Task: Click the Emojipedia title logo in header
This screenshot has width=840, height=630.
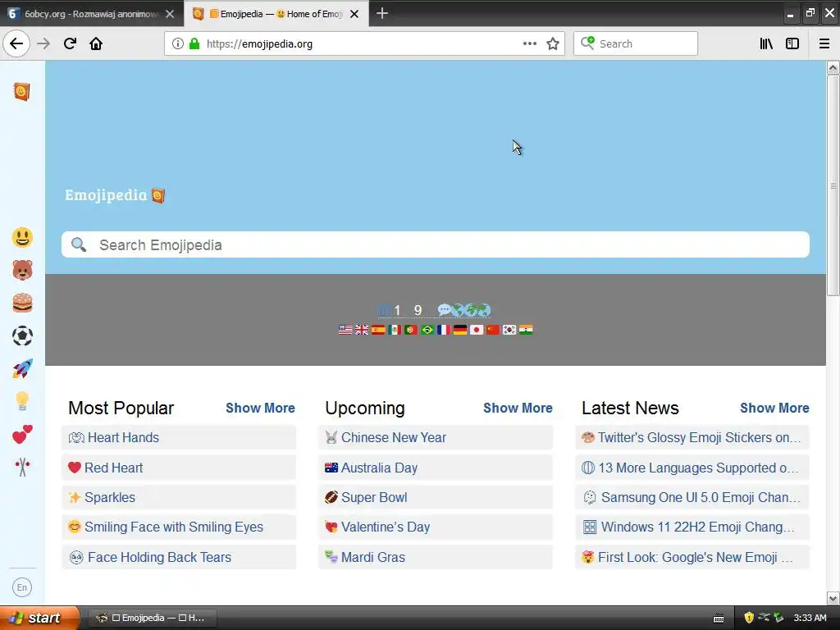Action: pyautogui.click(x=115, y=195)
